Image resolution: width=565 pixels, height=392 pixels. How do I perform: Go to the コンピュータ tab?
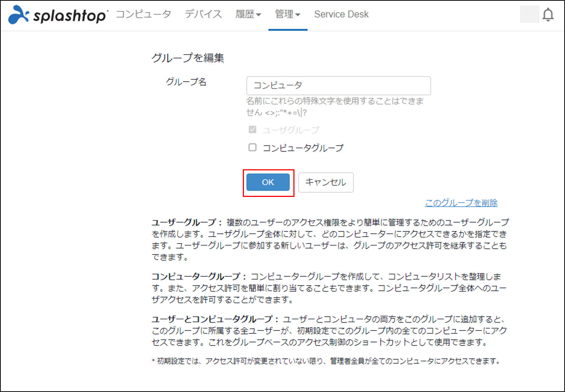click(x=144, y=14)
